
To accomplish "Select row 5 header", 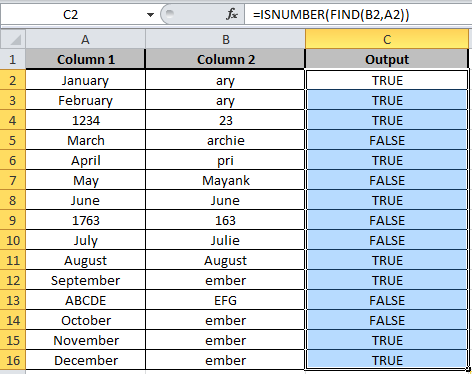I will pyautogui.click(x=13, y=140).
